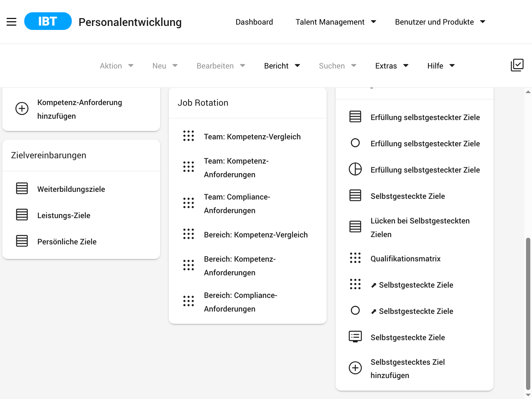Click the vertical scrollbar thumb
This screenshot has width=532, height=399.
pyautogui.click(x=528, y=314)
